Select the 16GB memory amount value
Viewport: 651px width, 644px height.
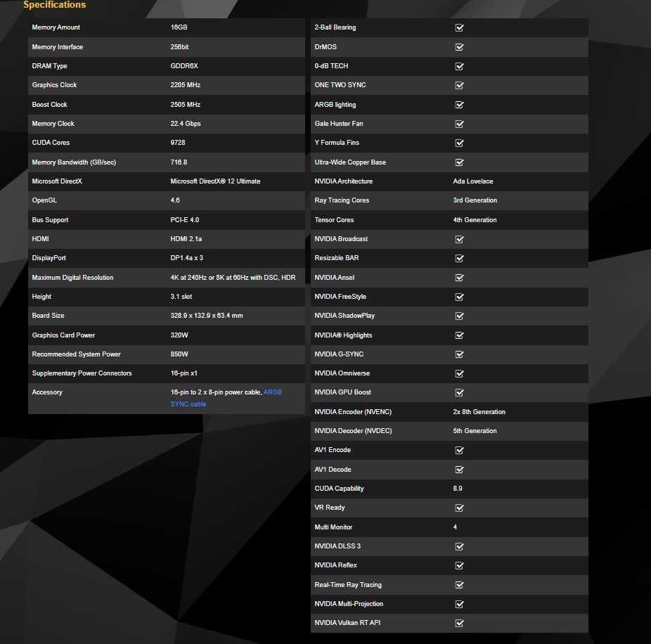pos(179,27)
